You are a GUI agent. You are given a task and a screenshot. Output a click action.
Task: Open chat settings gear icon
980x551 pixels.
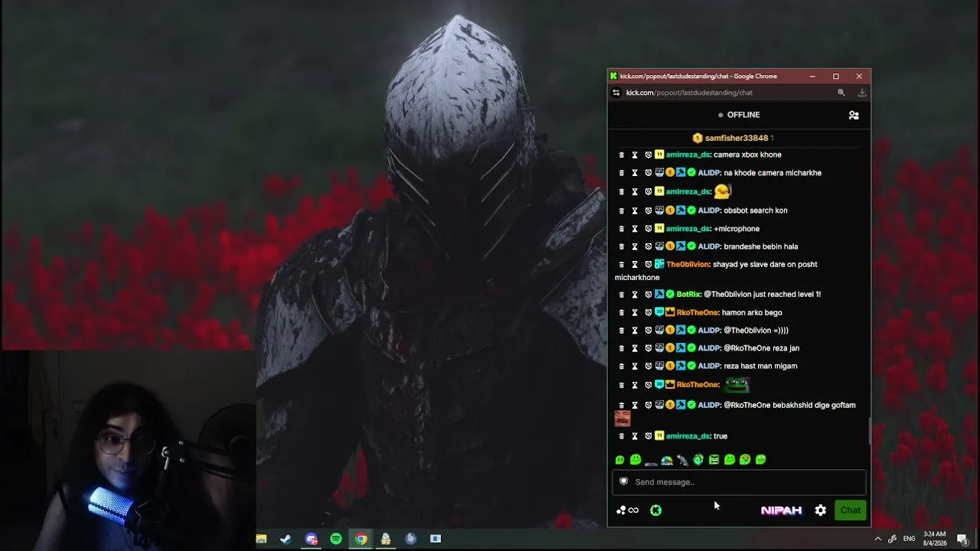pyautogui.click(x=821, y=510)
